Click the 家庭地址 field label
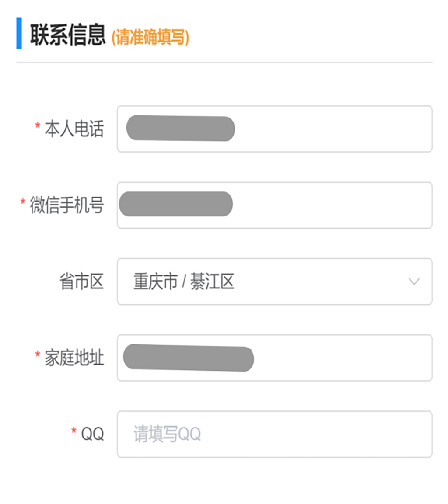 (x=74, y=358)
